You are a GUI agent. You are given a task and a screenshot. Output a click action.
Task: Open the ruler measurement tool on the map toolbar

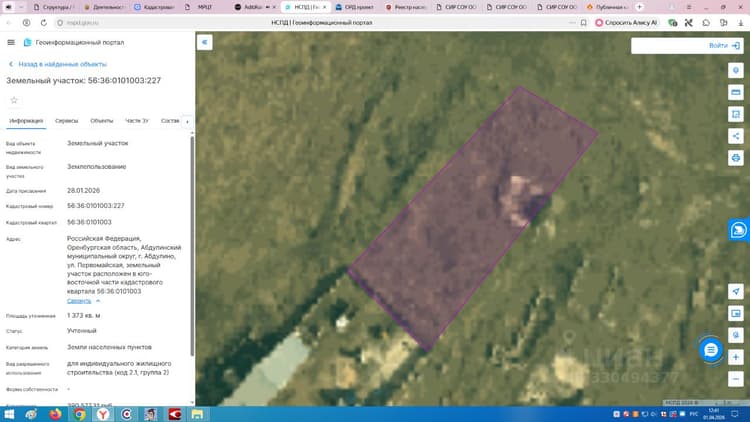[x=736, y=92]
